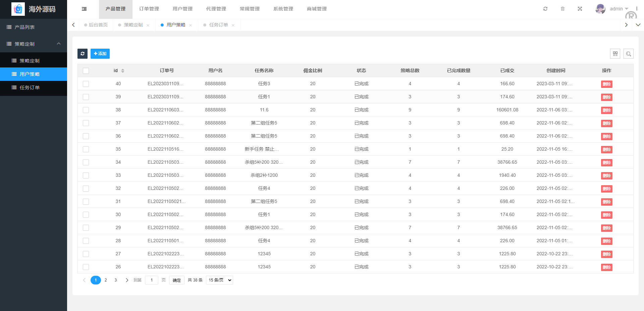This screenshot has width=644, height=311.
Task: Toggle fullscreen mode icon in header
Action: pos(580,9)
